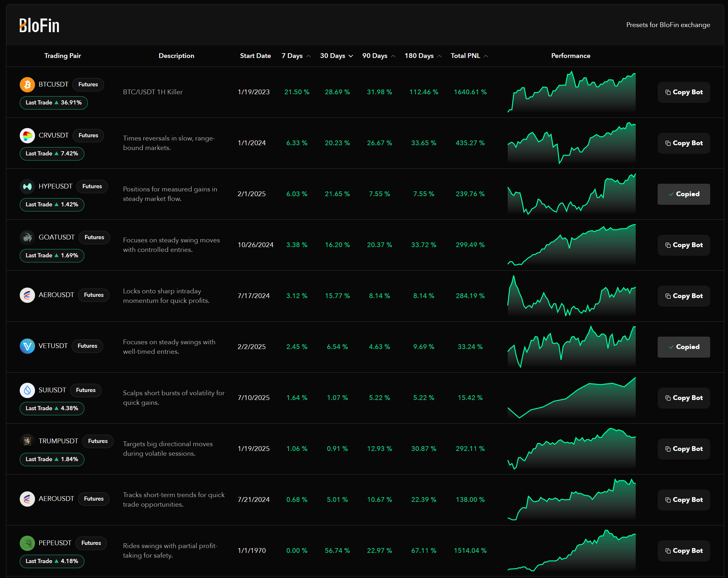Click the Bitcoin coin icon for BTCUSDT
This screenshot has width=728, height=578.
(27, 84)
